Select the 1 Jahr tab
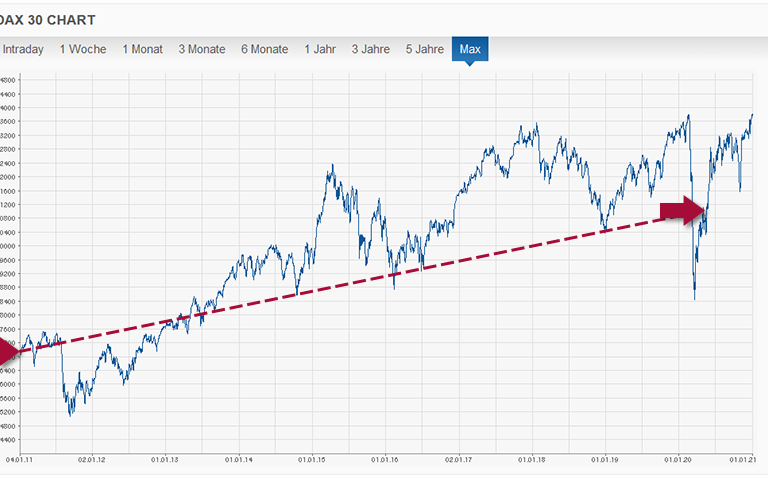 coord(321,49)
